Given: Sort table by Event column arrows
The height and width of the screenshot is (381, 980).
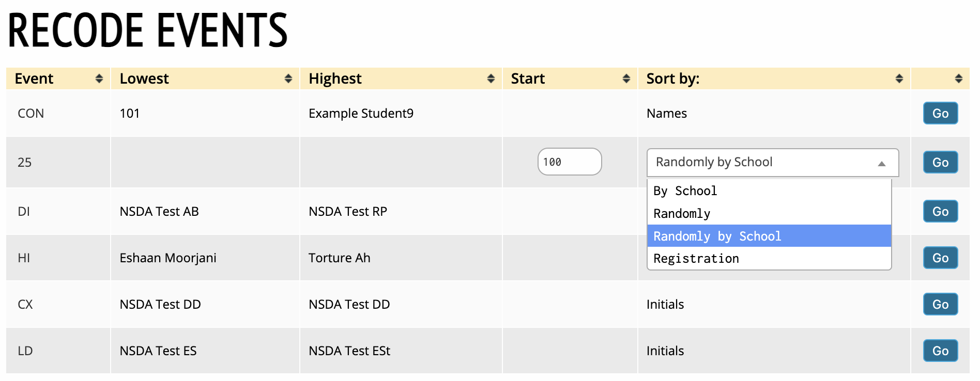Looking at the screenshot, I should point(99,78).
